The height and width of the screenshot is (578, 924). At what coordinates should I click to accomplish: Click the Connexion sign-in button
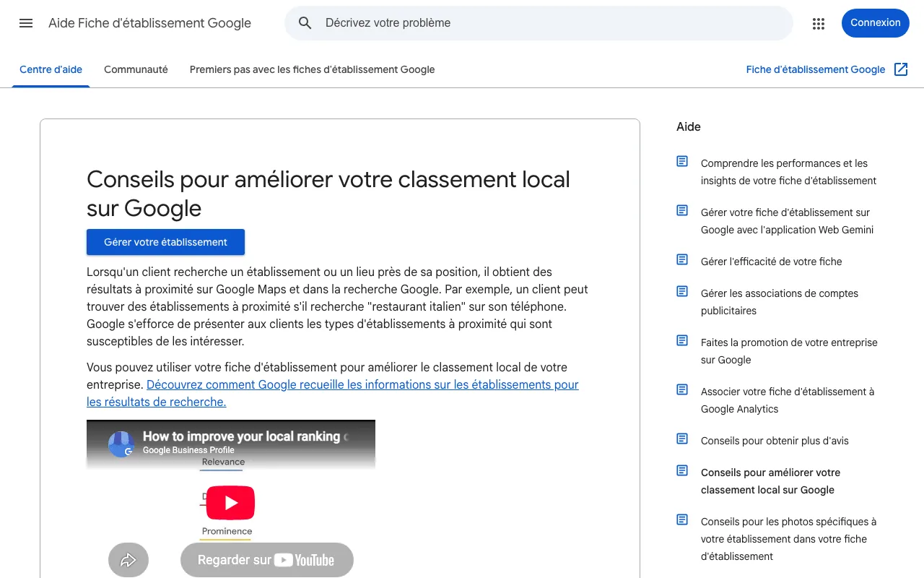875,23
